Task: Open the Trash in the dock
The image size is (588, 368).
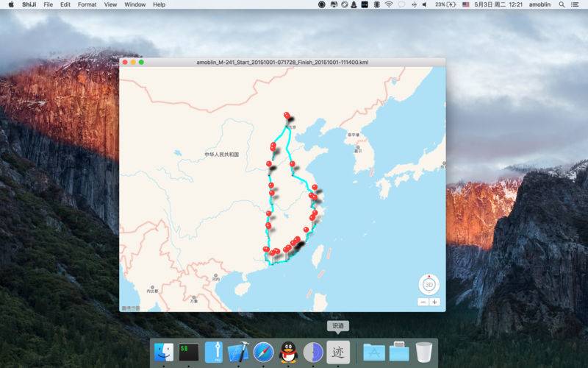Action: [423, 352]
